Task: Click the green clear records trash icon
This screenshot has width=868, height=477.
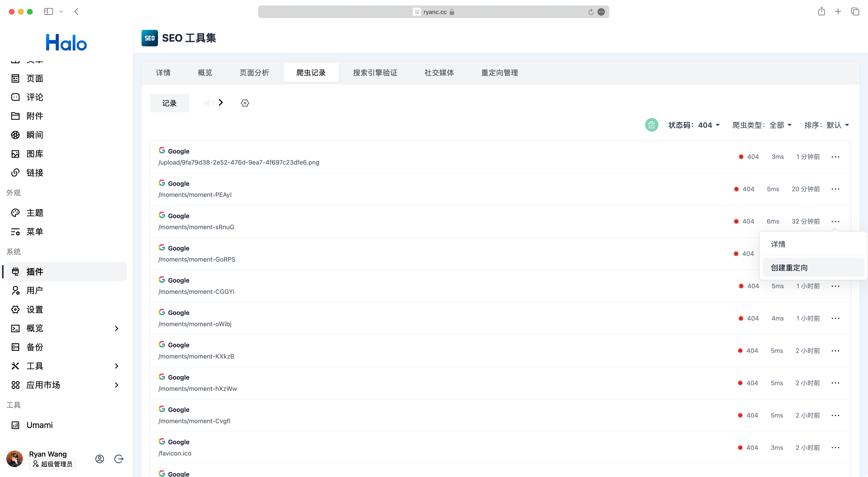Action: 651,125
